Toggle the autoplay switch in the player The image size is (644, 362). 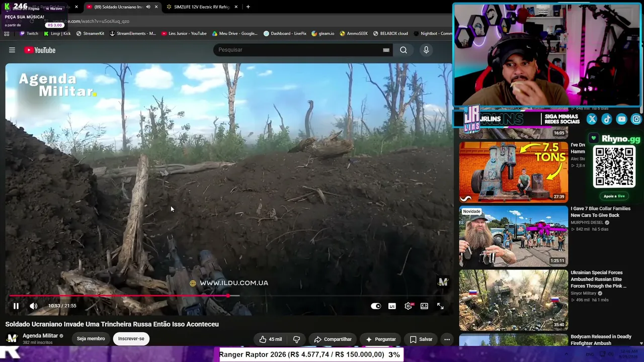[376, 306]
